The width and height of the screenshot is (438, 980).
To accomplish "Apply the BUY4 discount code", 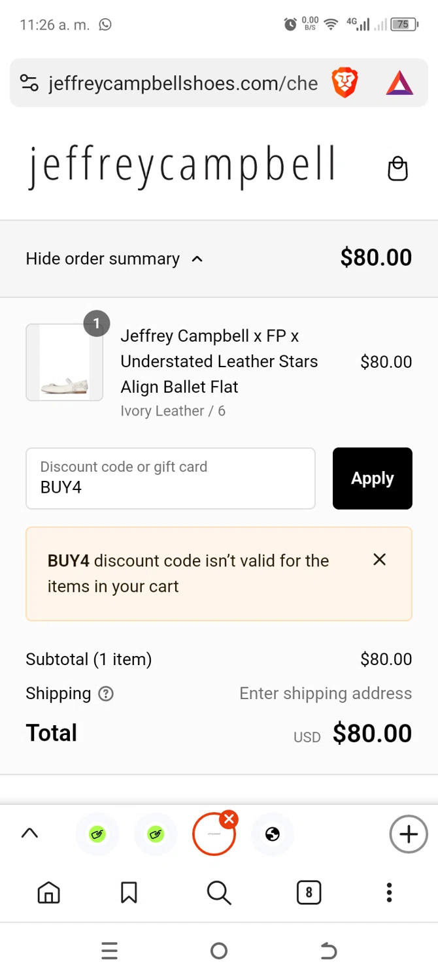I will point(373,478).
